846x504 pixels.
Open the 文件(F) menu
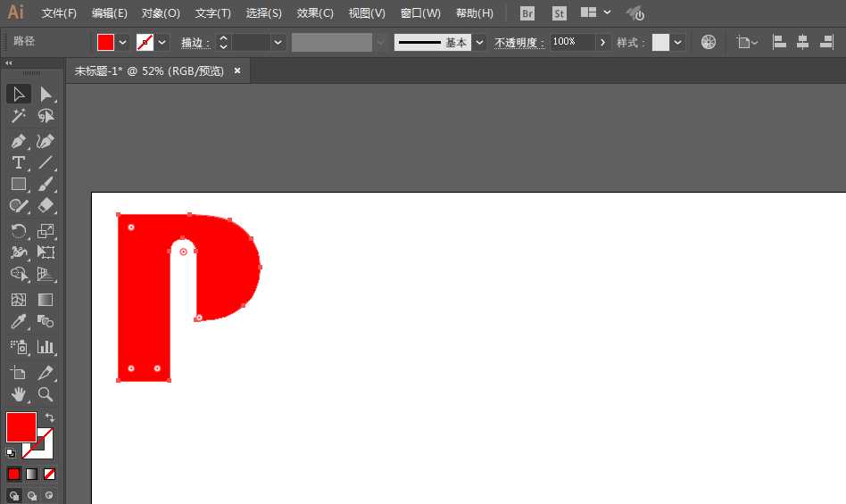coord(60,13)
